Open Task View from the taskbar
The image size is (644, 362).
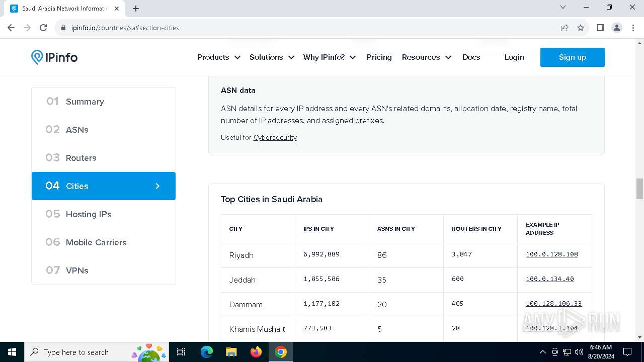(x=182, y=352)
